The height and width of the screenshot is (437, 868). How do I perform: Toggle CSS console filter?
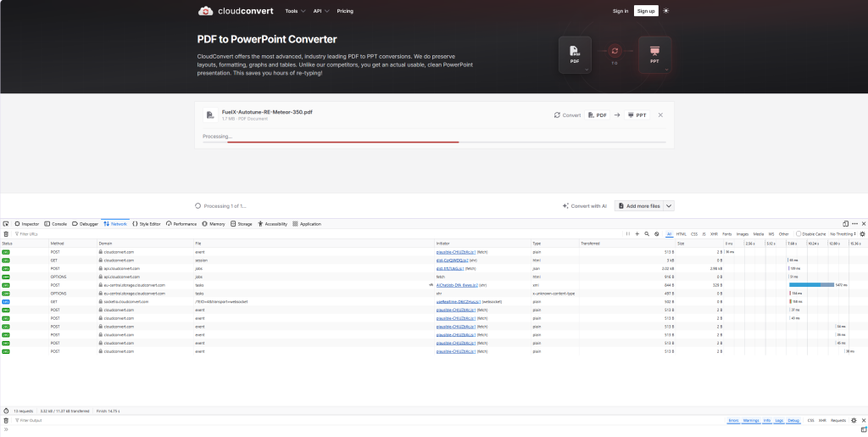point(810,420)
